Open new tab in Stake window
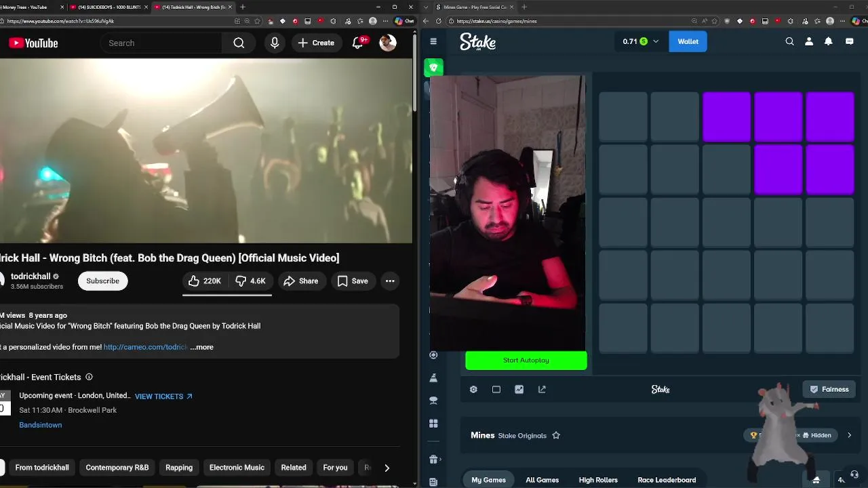The width and height of the screenshot is (868, 488). click(524, 7)
